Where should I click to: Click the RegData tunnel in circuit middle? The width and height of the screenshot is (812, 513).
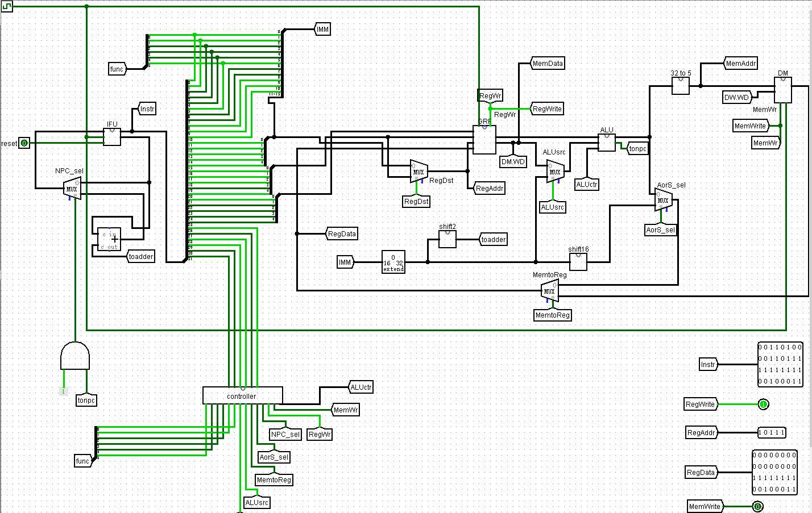[x=342, y=234]
